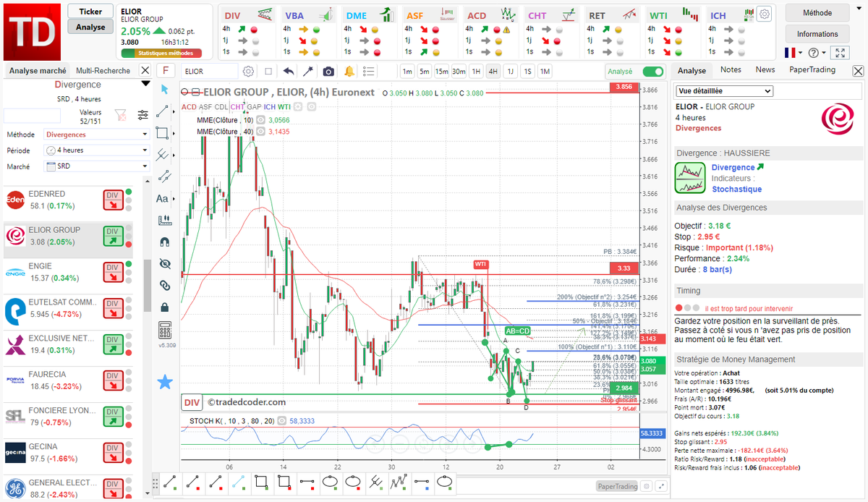Click the blue star favorites icon
Screen dimensions: 868x502
pyautogui.click(x=164, y=381)
